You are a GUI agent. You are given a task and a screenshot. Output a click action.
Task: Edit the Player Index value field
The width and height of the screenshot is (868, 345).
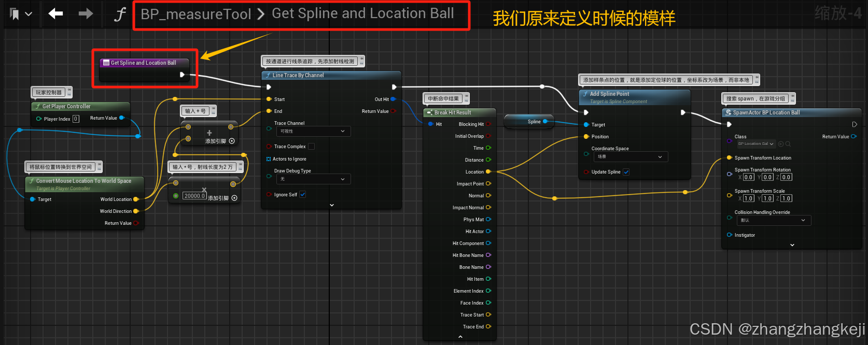pos(76,119)
